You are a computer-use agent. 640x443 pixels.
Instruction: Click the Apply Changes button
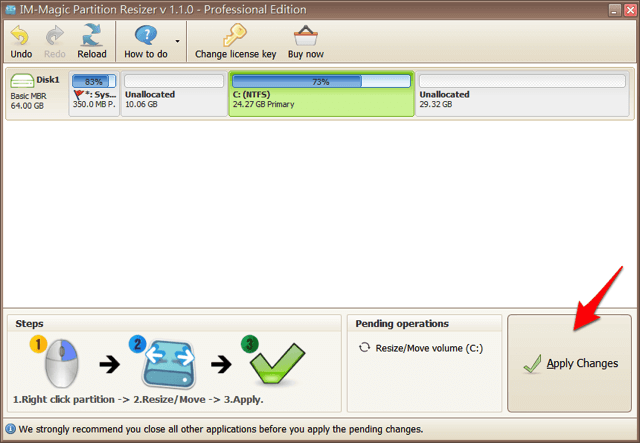click(x=569, y=363)
